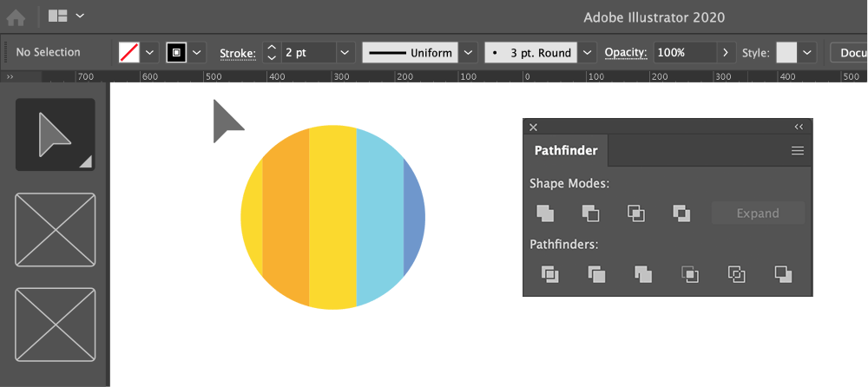
Task: Apply the Crop pathfinder
Action: point(690,274)
